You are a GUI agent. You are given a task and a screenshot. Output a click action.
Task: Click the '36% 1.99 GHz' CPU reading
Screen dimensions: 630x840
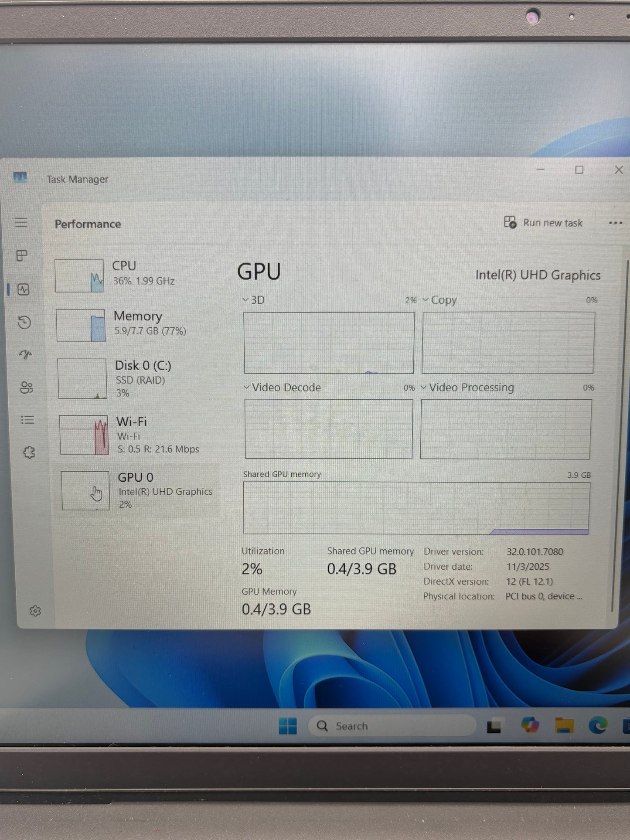[144, 281]
